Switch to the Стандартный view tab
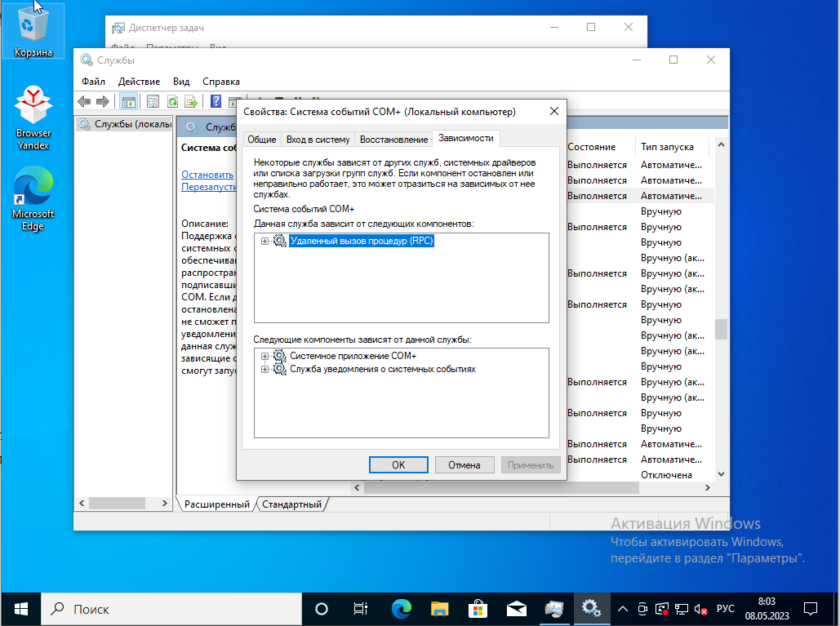The height and width of the screenshot is (626, 840). [292, 504]
